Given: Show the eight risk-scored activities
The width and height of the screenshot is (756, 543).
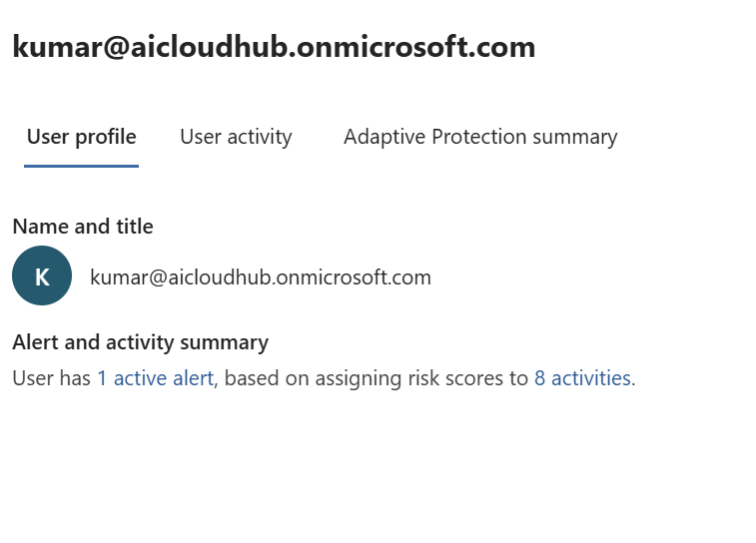Looking at the screenshot, I should click(x=582, y=378).
